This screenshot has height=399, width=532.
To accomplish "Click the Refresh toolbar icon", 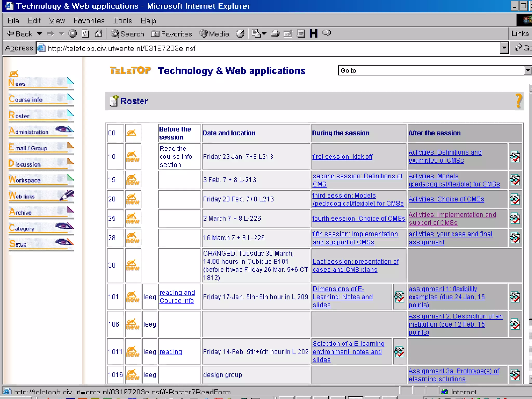I will pyautogui.click(x=85, y=34).
